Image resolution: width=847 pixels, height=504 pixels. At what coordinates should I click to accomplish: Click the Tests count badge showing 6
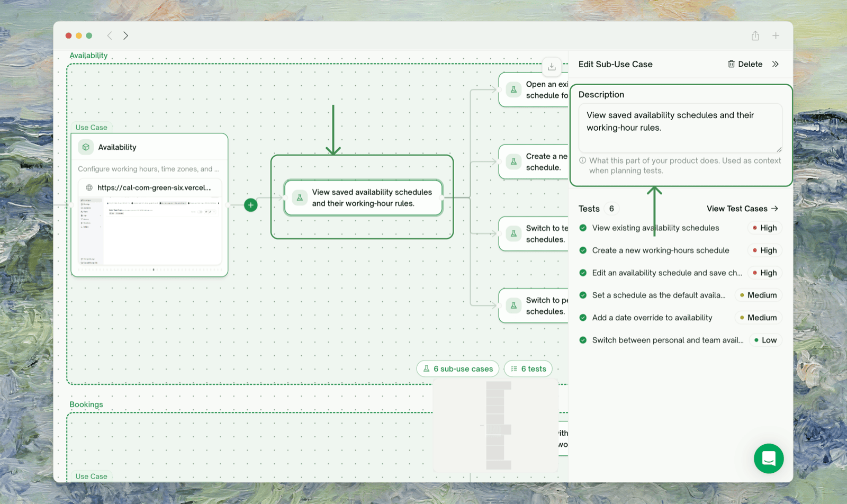tap(611, 209)
